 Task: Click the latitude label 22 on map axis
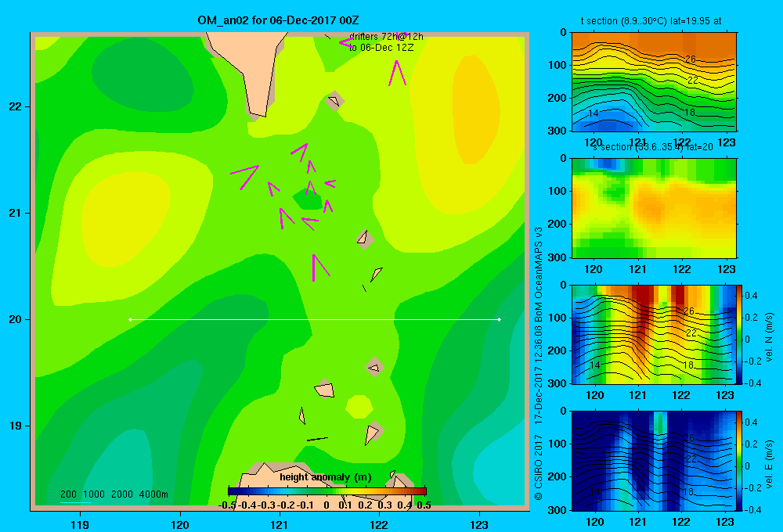16,106
